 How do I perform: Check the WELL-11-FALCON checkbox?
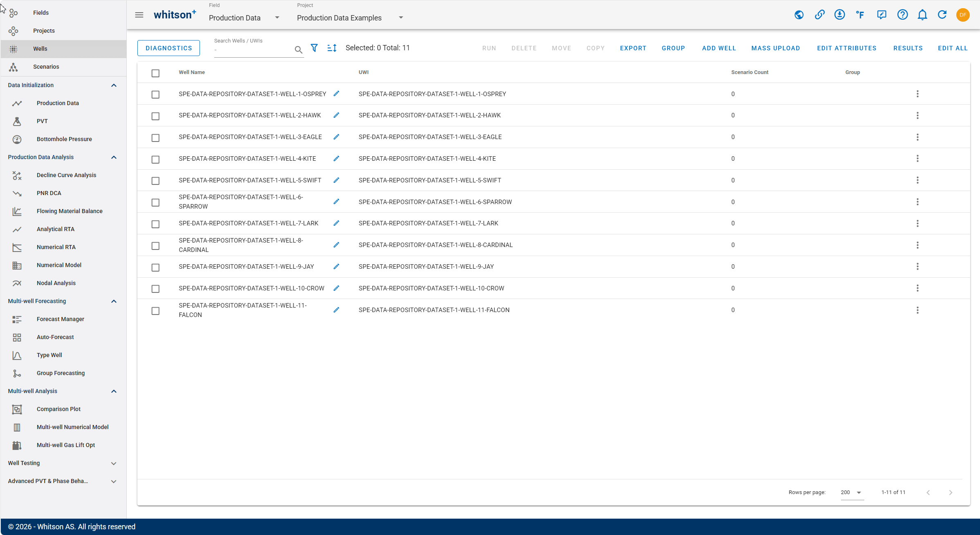(x=155, y=311)
